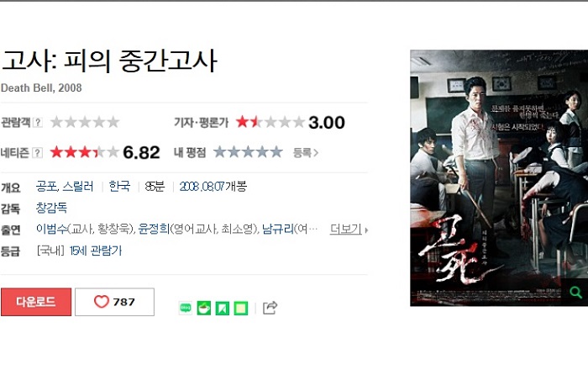Click the 관람객 question mark help icon

[38, 122]
